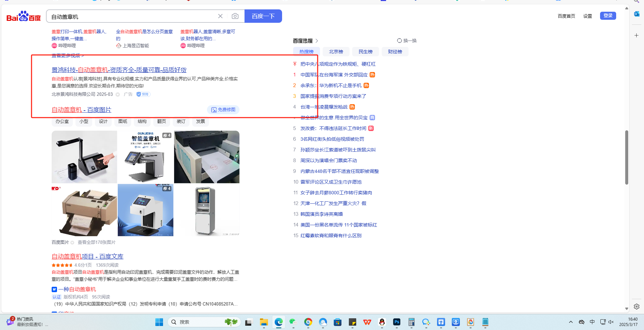The image size is (644, 330).
Task: Switch to Microsoft Edge on the taskbar
Action: [278, 322]
